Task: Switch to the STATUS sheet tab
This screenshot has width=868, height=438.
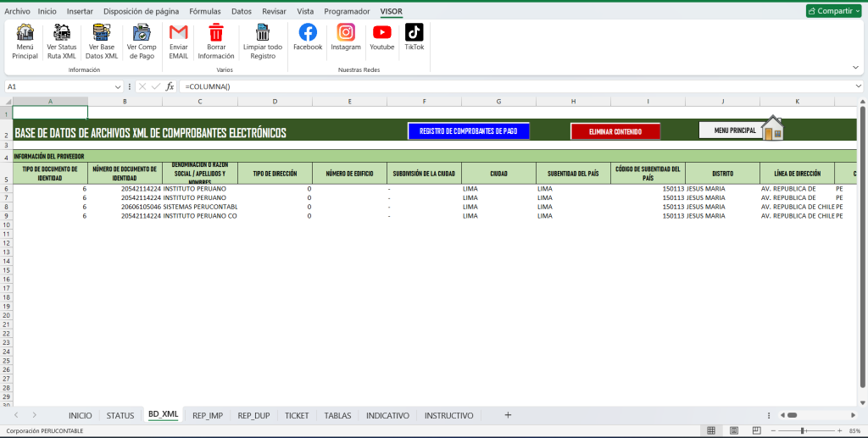Action: [x=120, y=415]
